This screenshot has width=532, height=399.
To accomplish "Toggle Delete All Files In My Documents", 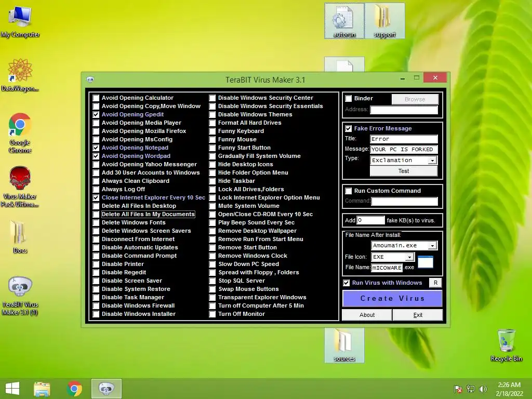I will coord(96,215).
